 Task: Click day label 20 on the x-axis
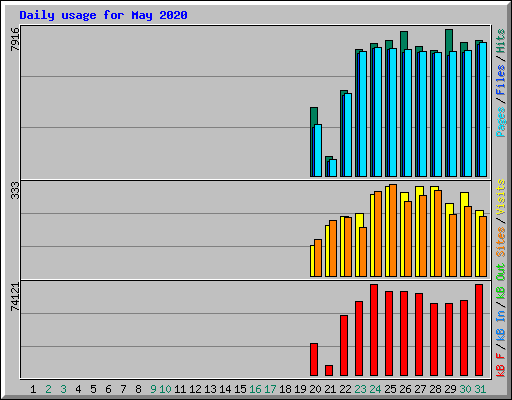tap(315, 389)
